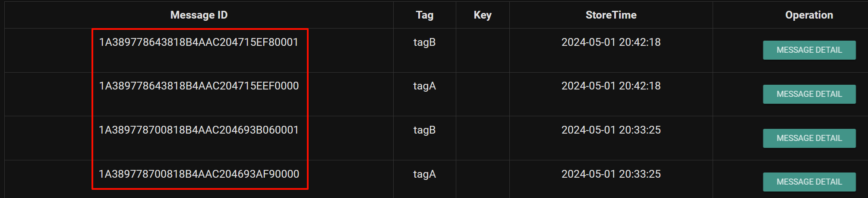Click the third row's 20:33:25 store time
Viewport: 868px width, 198px height.
coord(611,130)
